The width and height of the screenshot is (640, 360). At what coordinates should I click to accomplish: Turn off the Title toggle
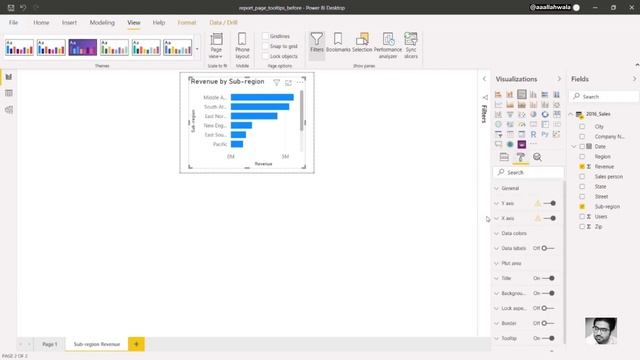click(549, 278)
